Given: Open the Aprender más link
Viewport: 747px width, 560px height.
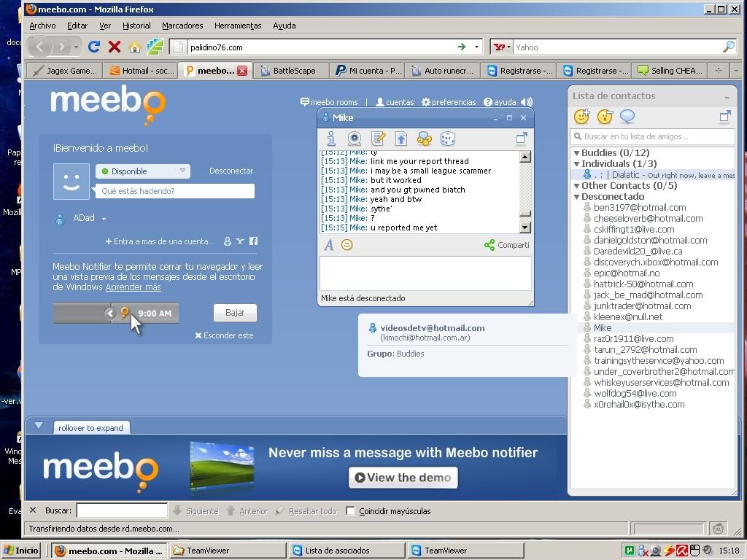Looking at the screenshot, I should [x=133, y=287].
